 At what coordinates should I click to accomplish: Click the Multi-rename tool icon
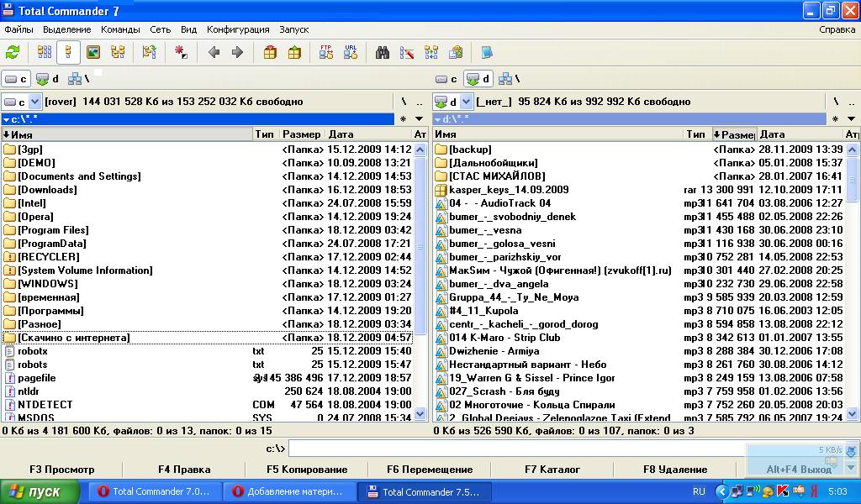407,52
